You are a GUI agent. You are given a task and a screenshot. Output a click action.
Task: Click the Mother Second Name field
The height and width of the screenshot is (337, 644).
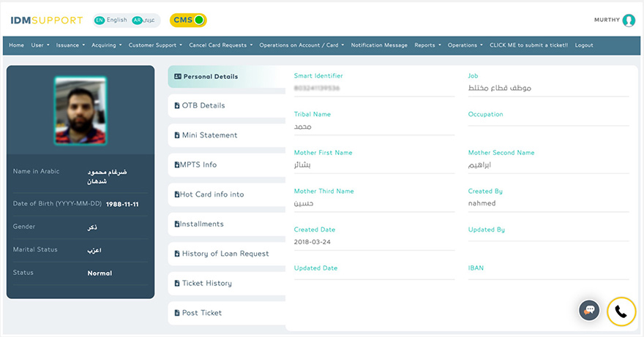click(548, 165)
